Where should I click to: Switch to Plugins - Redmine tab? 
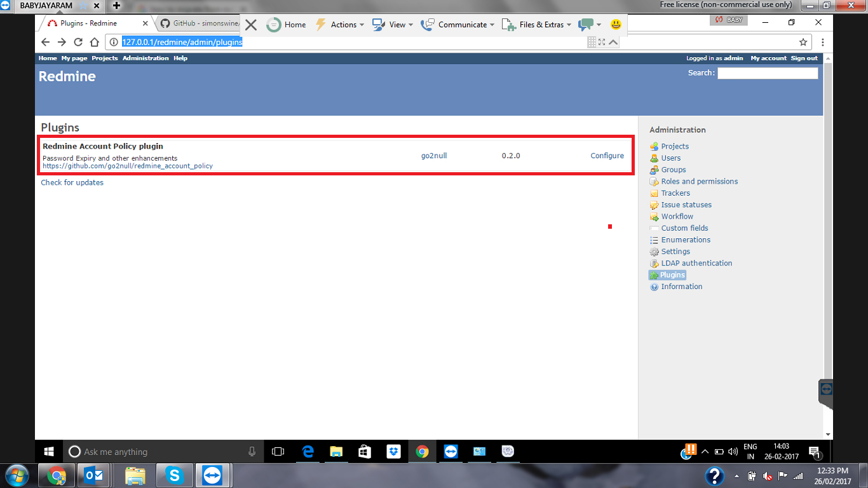(x=95, y=23)
